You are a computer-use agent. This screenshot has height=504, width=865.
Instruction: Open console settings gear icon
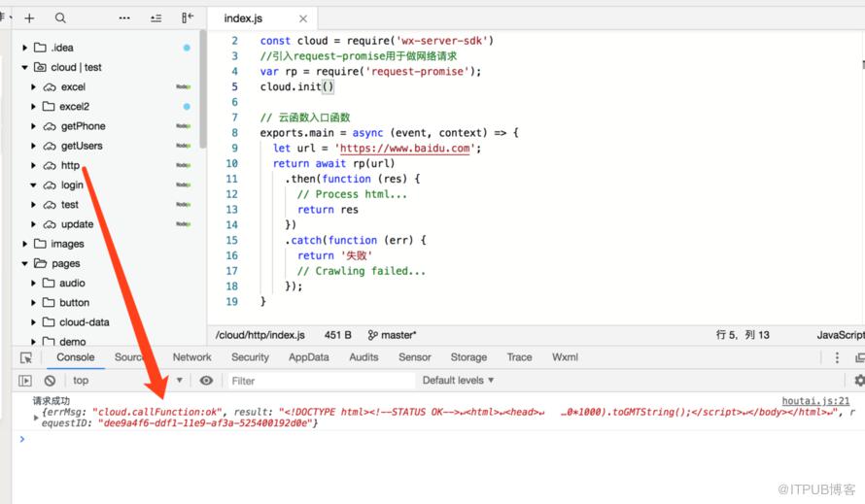859,381
